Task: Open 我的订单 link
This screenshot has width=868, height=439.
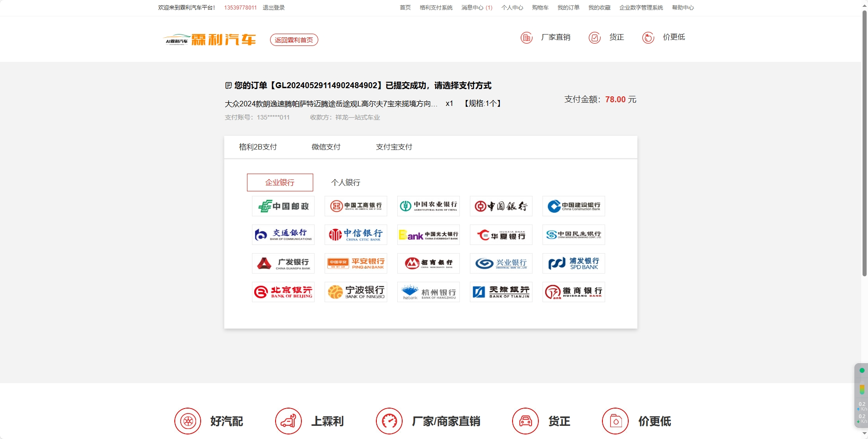Action: point(568,8)
